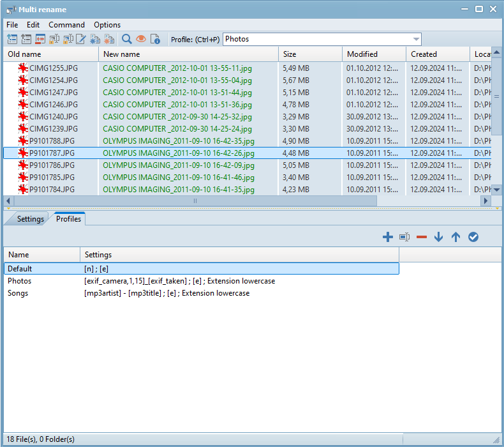504x447 pixels.
Task: Select the Songs profile row
Action: click(x=201, y=293)
